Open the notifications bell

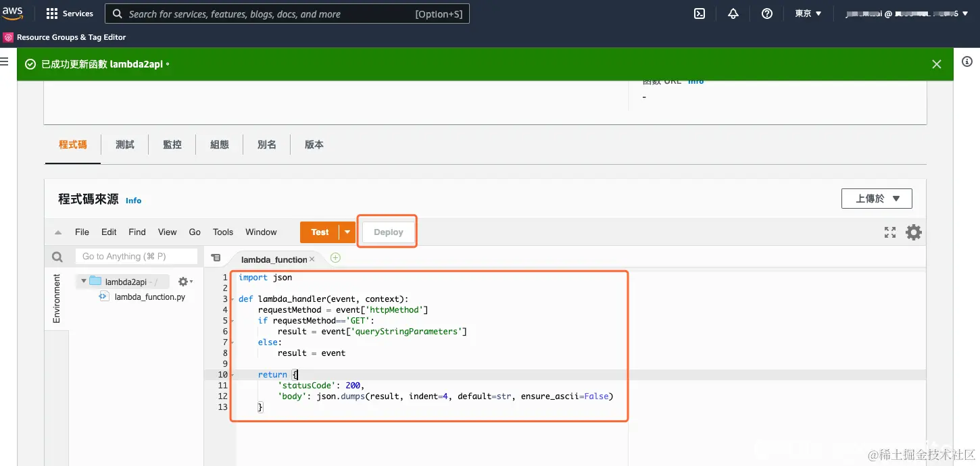(733, 14)
